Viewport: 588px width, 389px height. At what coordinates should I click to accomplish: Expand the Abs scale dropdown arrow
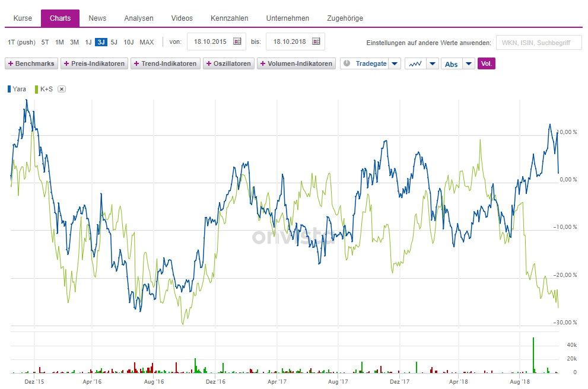click(469, 63)
